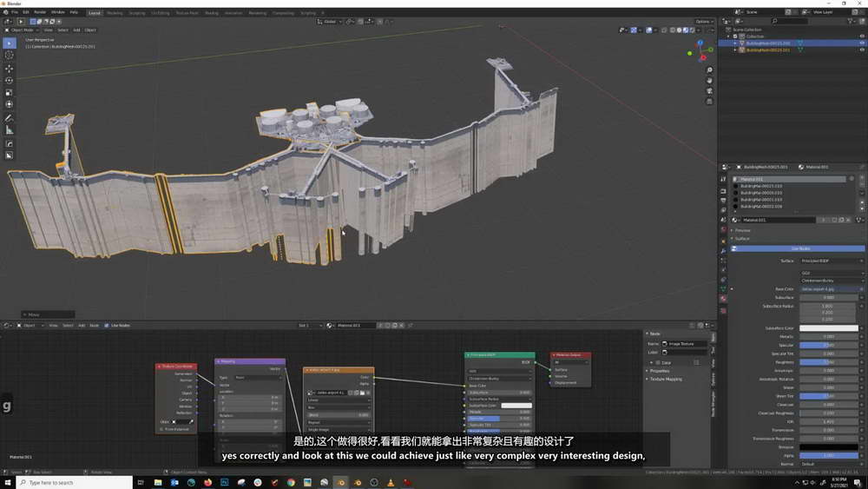Switch to the Modeling workspace tab
This screenshot has width=868, height=489.
115,13
